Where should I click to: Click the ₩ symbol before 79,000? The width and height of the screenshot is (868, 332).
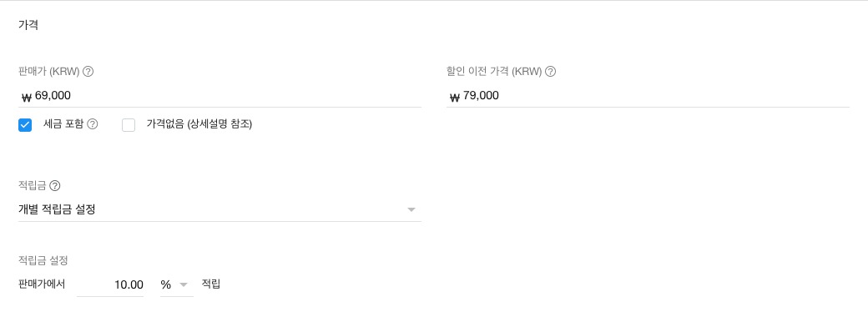455,98
